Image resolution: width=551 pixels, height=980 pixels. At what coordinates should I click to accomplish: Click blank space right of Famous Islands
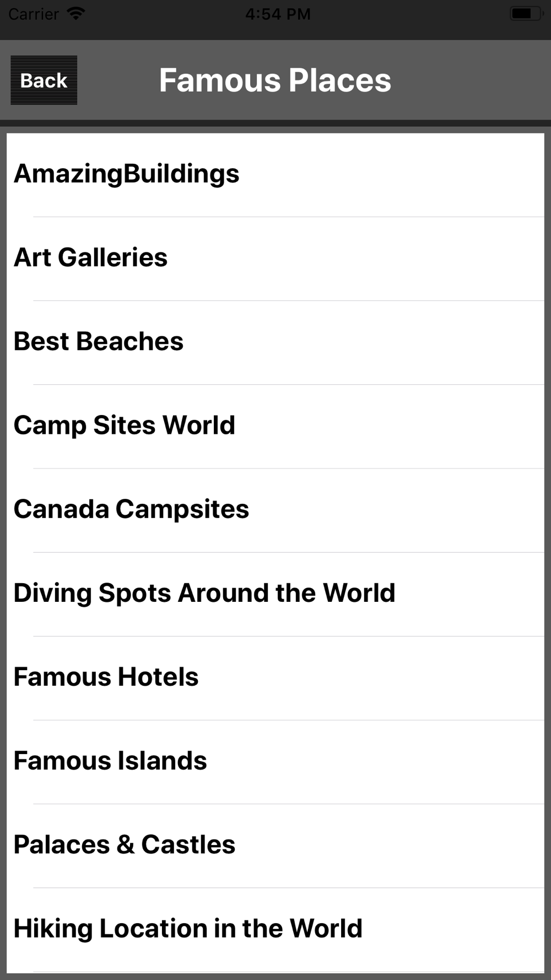tap(375, 761)
